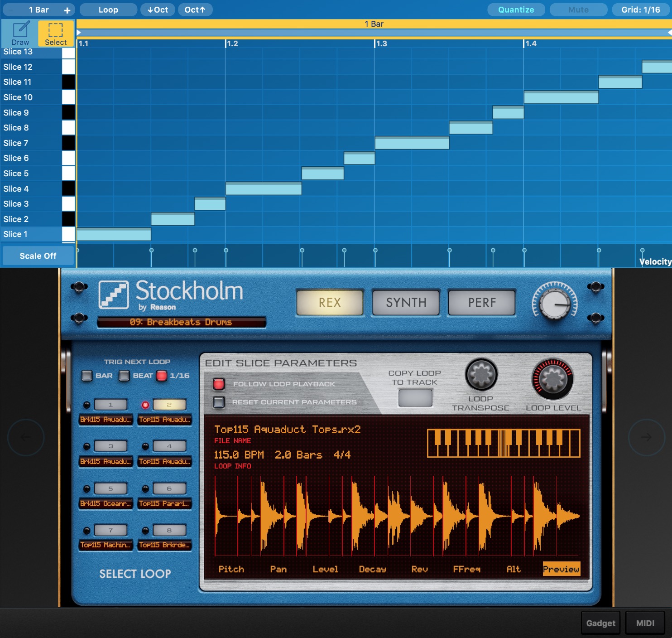Viewport: 672px width, 638px height.
Task: Select loop 5 Brk115 Oceanr
Action: (x=111, y=488)
